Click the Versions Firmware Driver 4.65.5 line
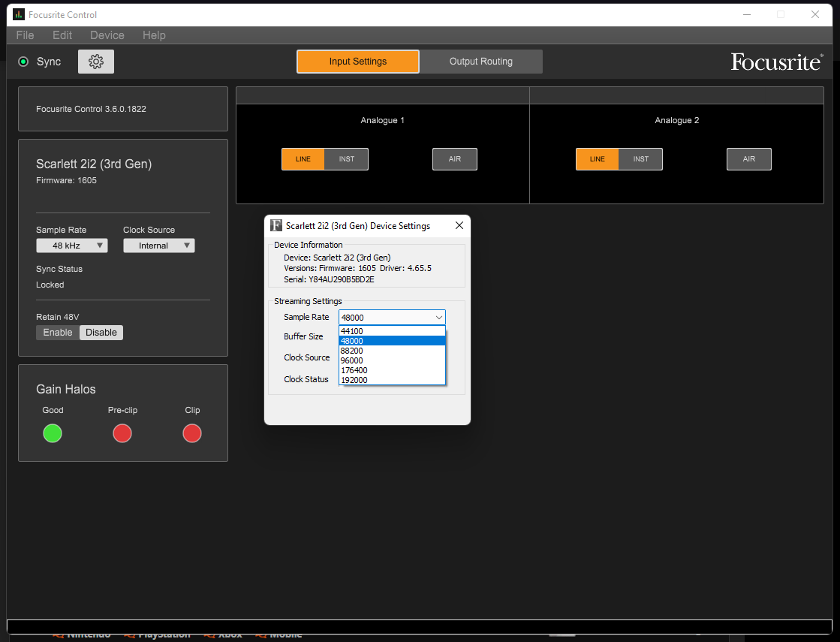Viewport: 840px width, 642px height. pos(357,268)
